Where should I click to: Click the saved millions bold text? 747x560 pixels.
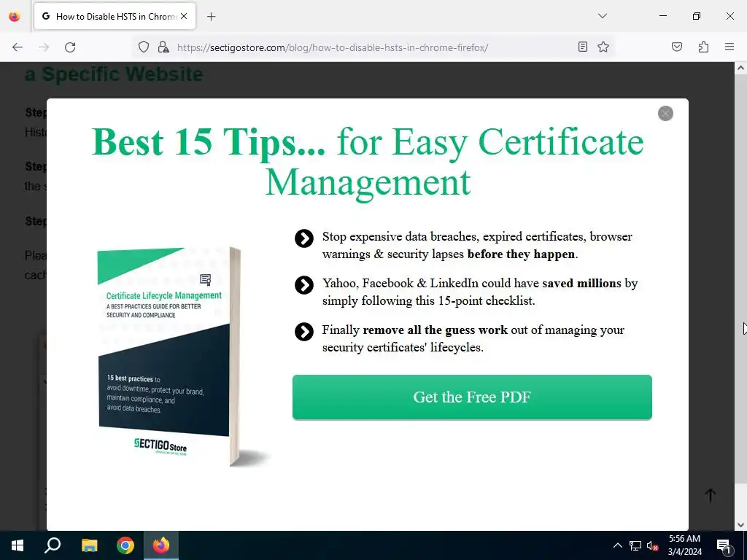tap(581, 284)
